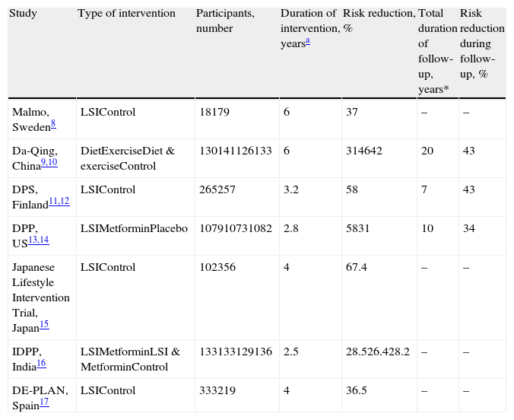Follow reference 9 after Da-Qing, China
The width and height of the screenshot is (514, 420).
[45, 163]
